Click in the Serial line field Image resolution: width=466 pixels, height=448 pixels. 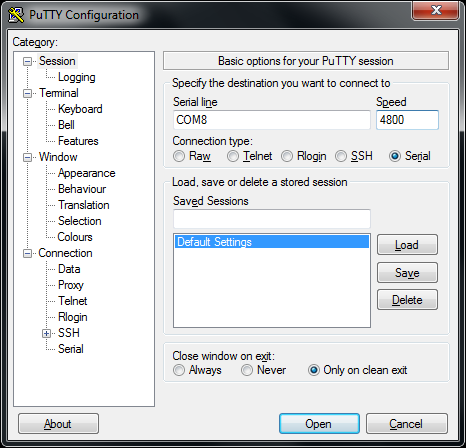(272, 120)
